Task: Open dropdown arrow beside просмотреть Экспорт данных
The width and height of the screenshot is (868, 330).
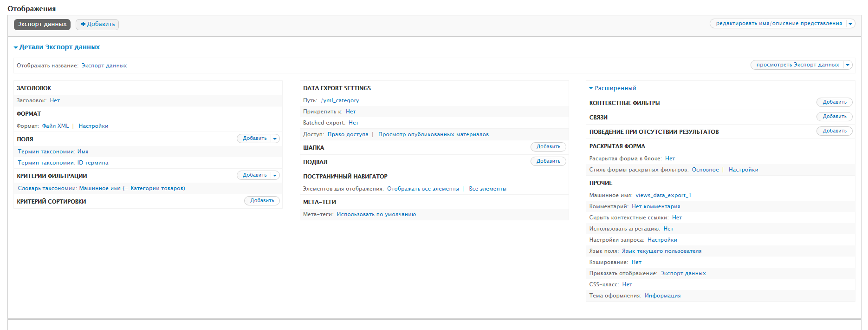Action: pyautogui.click(x=848, y=65)
